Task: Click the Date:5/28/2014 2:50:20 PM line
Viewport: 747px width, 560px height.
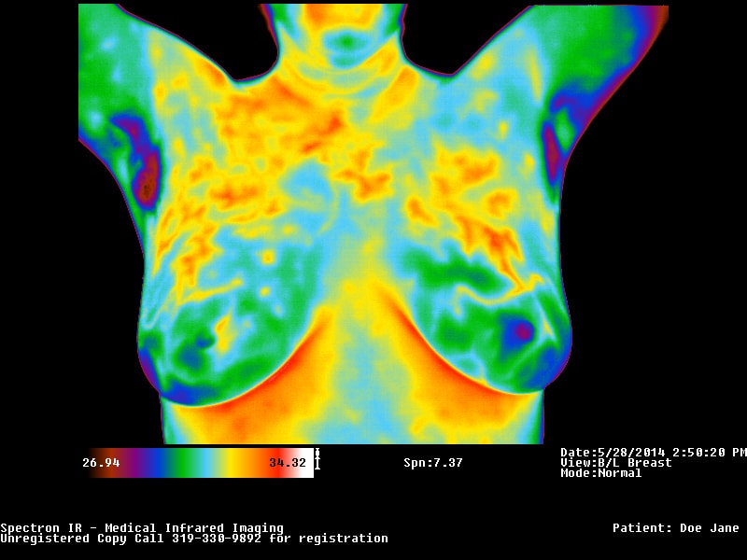Action: click(x=653, y=453)
